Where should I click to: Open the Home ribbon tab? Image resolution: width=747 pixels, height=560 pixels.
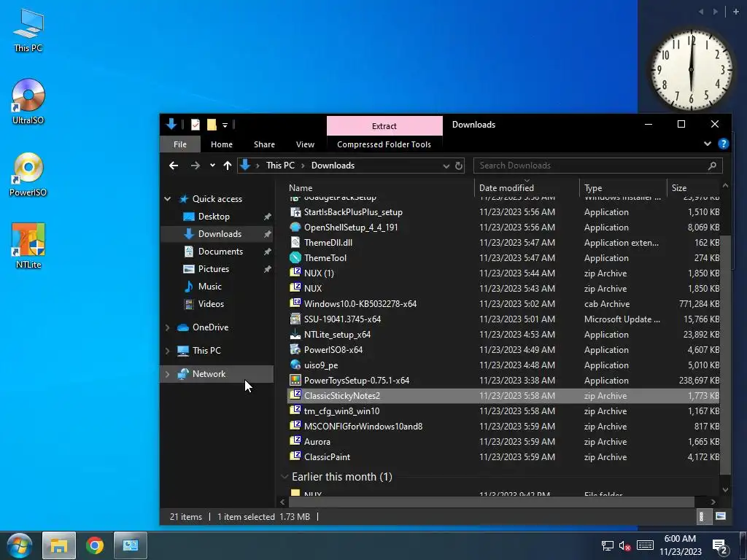[222, 144]
